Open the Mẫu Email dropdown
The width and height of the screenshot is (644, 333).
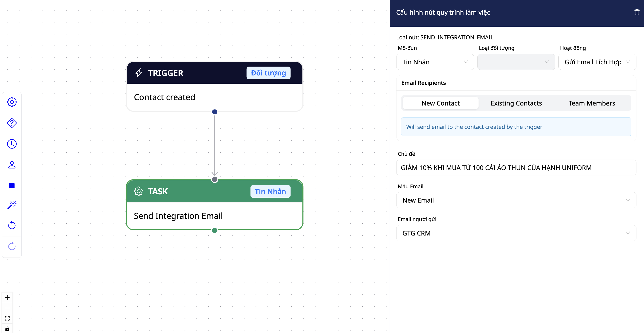[x=516, y=200]
